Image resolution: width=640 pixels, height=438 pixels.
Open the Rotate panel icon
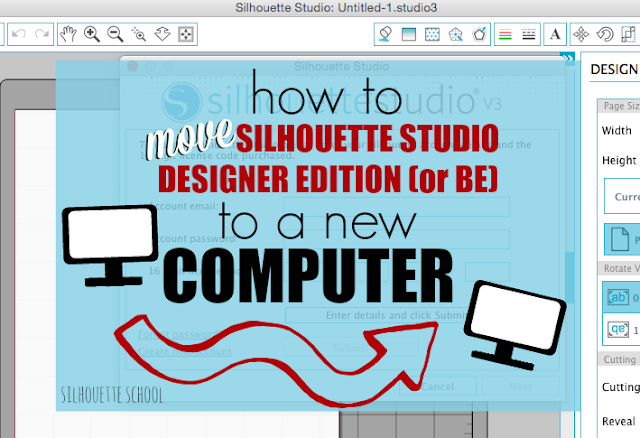coord(605,34)
